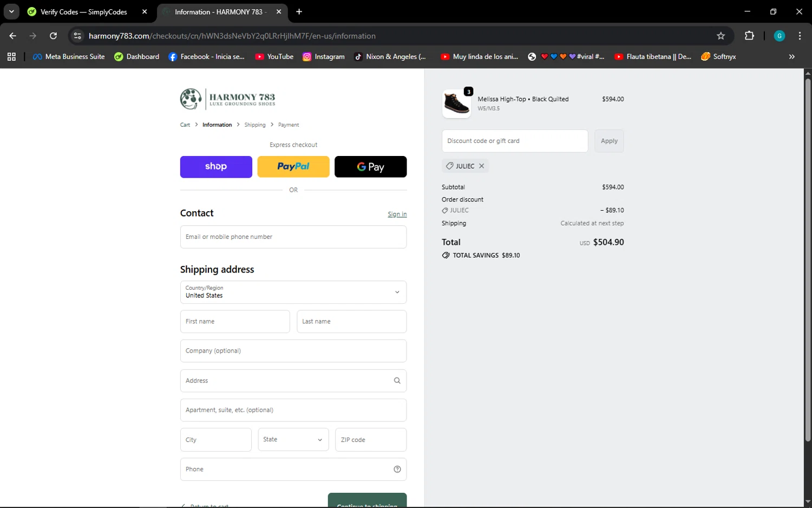Open Nixon & Angeles TikTok bookmark
This screenshot has width=812, height=508.
[x=390, y=56]
